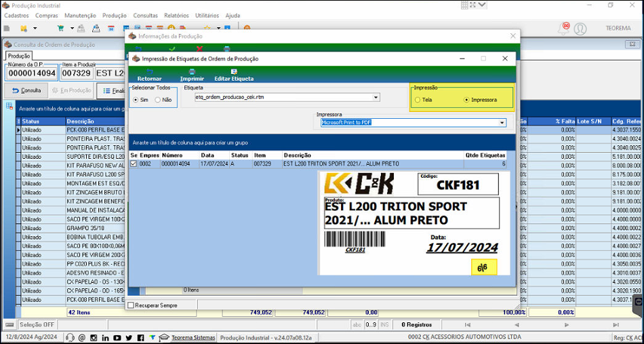644x344 pixels.
Task: Choose the Tela print output option
Action: click(x=418, y=100)
